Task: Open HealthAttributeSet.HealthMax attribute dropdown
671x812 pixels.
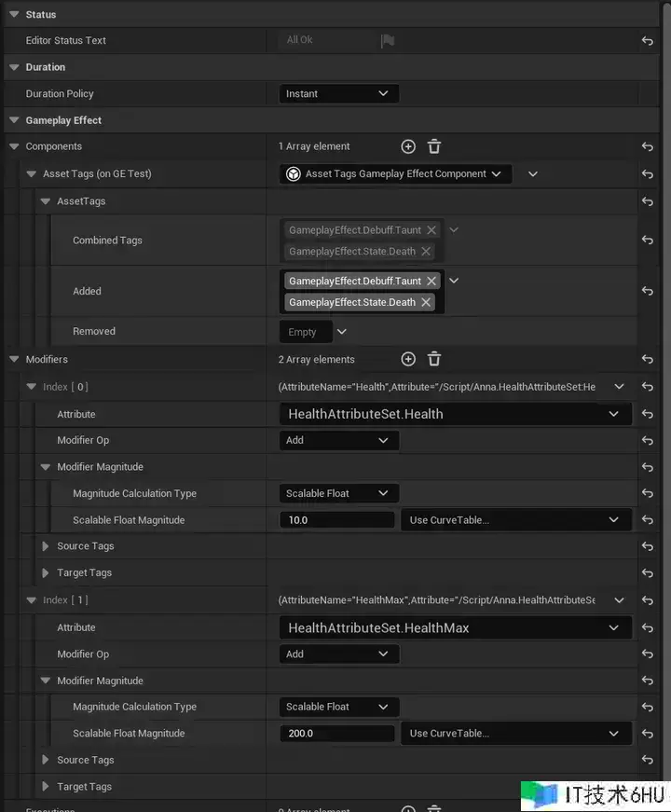Action: point(455,627)
